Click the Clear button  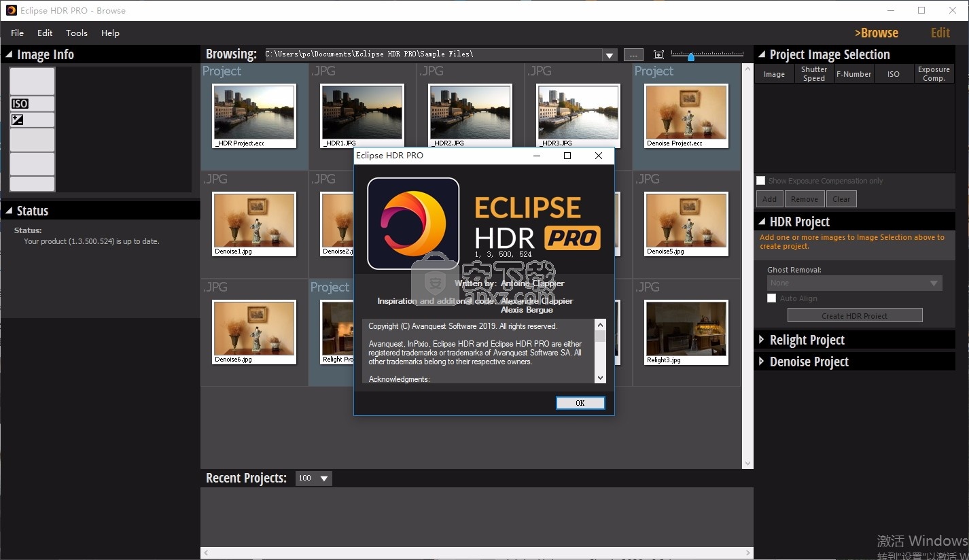coord(841,199)
